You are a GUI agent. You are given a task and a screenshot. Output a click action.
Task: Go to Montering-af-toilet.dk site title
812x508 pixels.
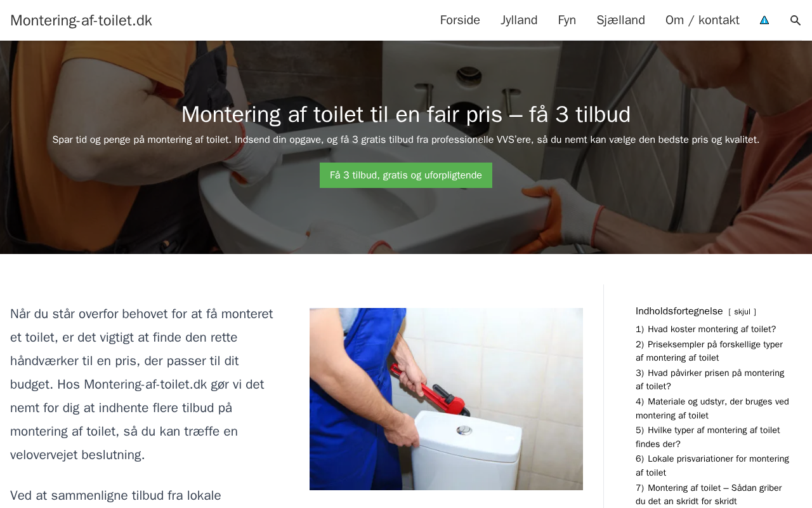click(x=81, y=20)
